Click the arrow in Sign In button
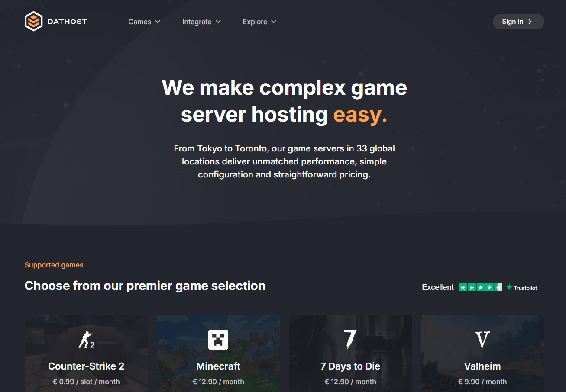The image size is (566, 392). (530, 22)
